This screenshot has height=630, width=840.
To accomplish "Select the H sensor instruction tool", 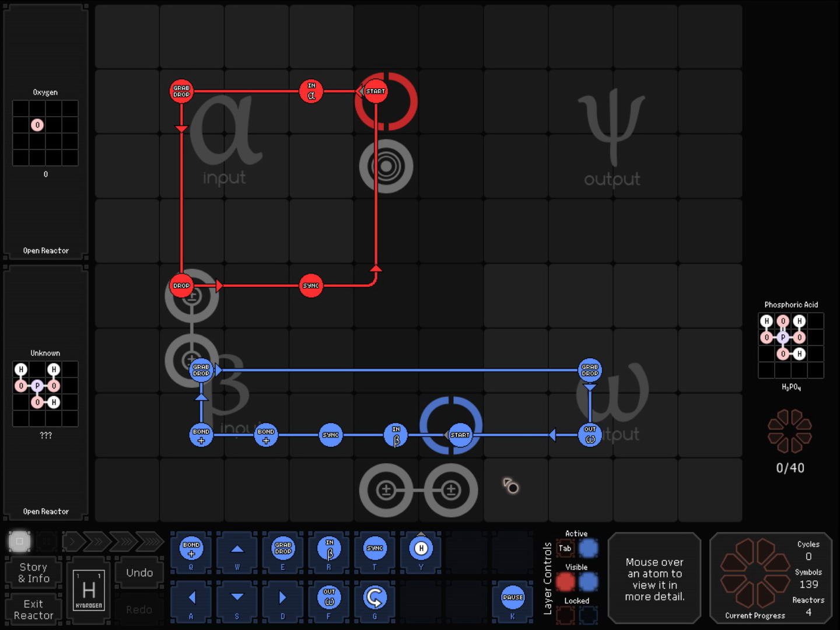I will click(x=421, y=549).
